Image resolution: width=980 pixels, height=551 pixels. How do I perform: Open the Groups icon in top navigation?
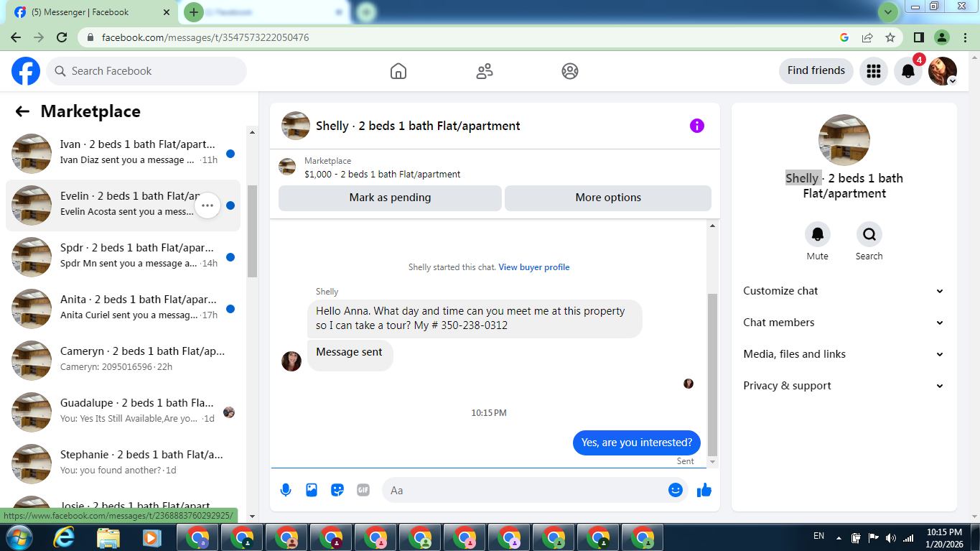pyautogui.click(x=570, y=71)
